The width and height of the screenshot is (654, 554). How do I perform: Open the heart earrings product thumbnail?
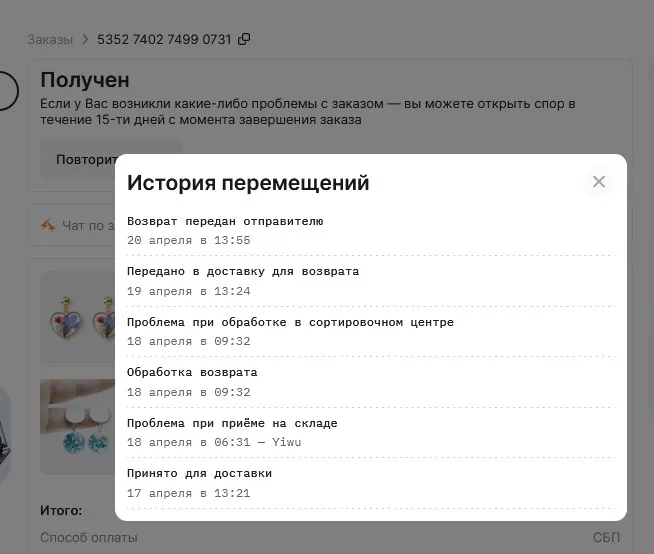click(78, 319)
